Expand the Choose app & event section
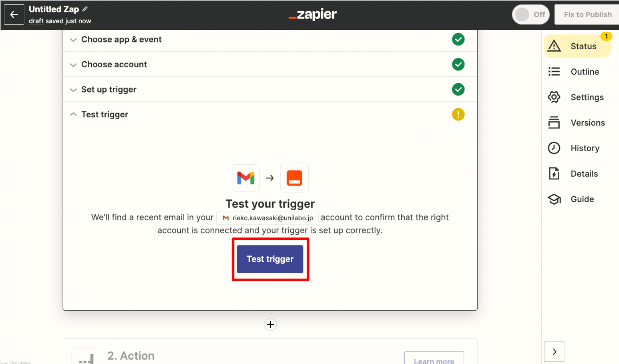The width and height of the screenshot is (619, 364). 270,39
